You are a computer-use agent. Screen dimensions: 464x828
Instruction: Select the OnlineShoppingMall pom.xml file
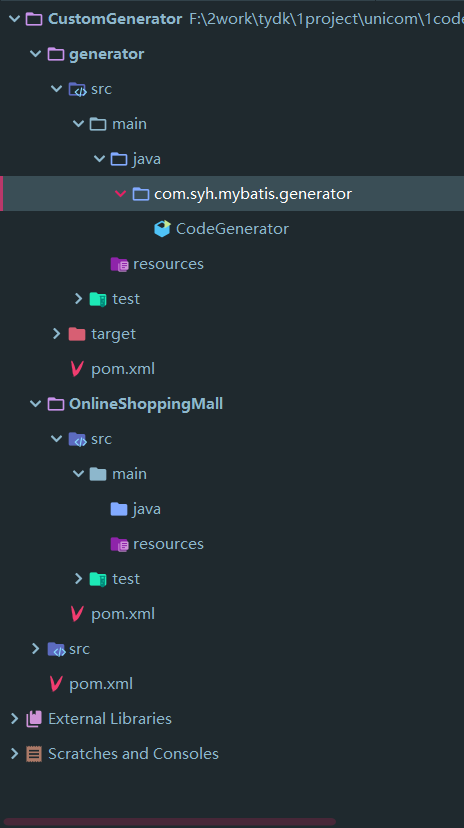coord(123,614)
